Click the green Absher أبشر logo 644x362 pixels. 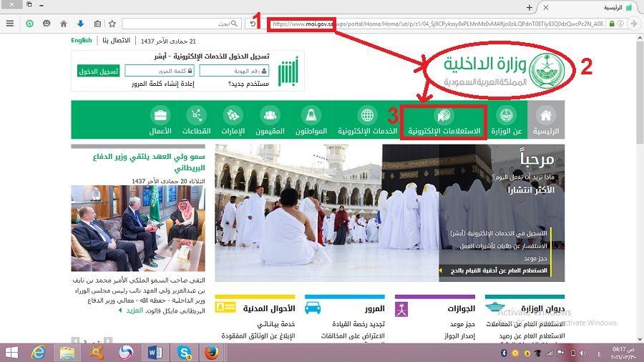click(x=288, y=72)
